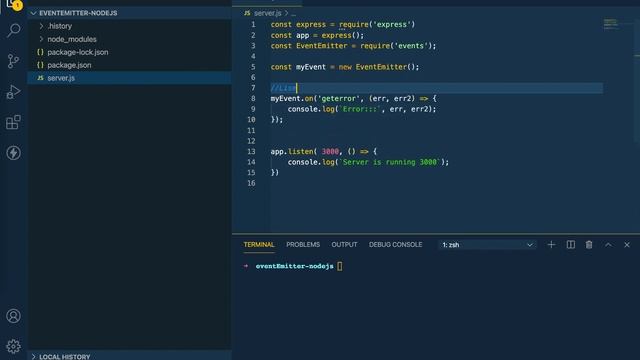Close the terminal panel
The height and width of the screenshot is (360, 640).
pos(627,244)
